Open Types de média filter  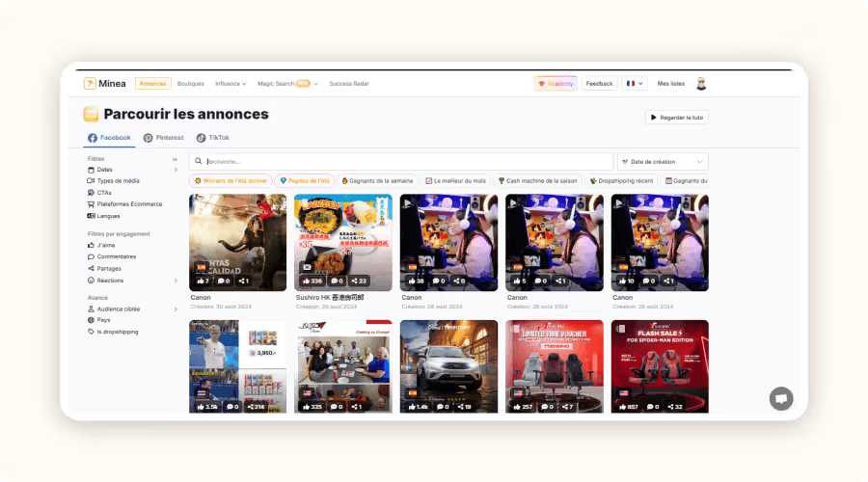(x=113, y=181)
